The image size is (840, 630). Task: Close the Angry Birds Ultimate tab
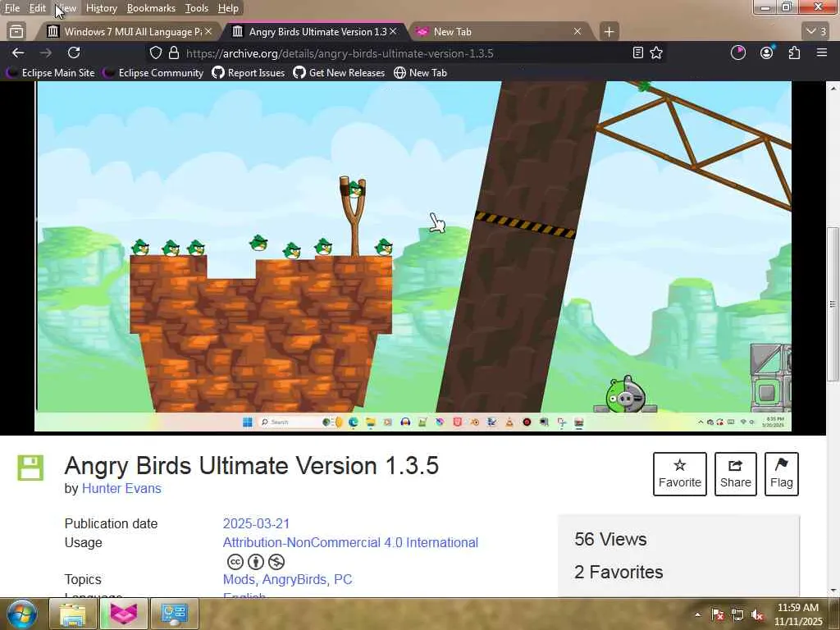(x=393, y=32)
